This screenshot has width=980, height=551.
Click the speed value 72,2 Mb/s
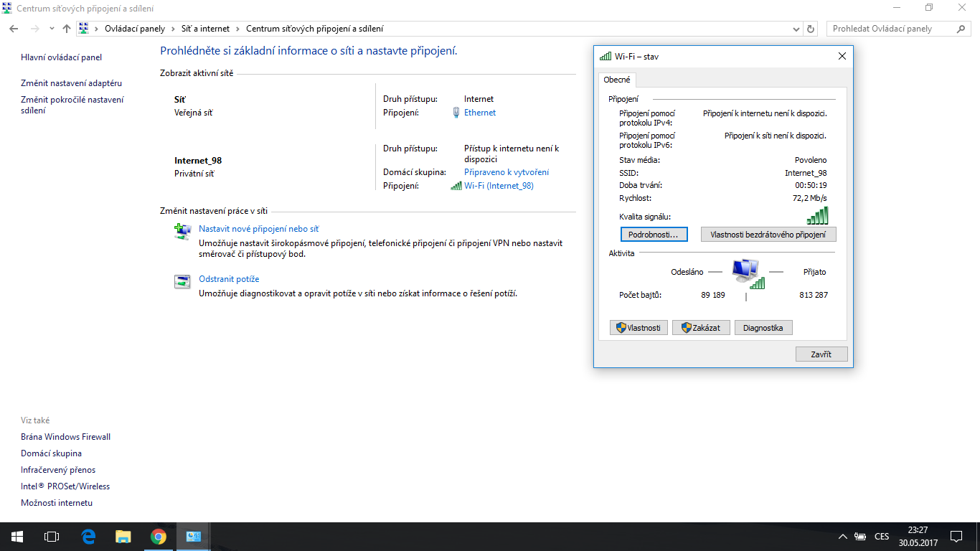(x=810, y=198)
